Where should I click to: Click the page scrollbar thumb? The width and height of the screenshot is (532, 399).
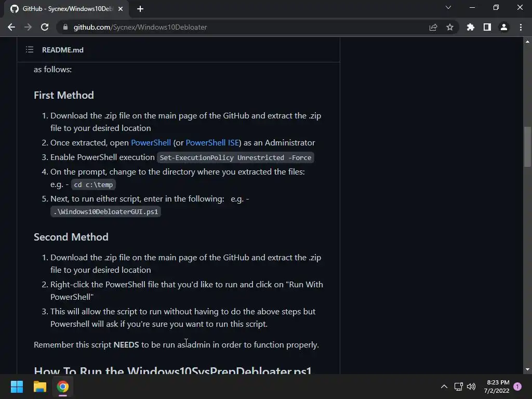click(527, 147)
